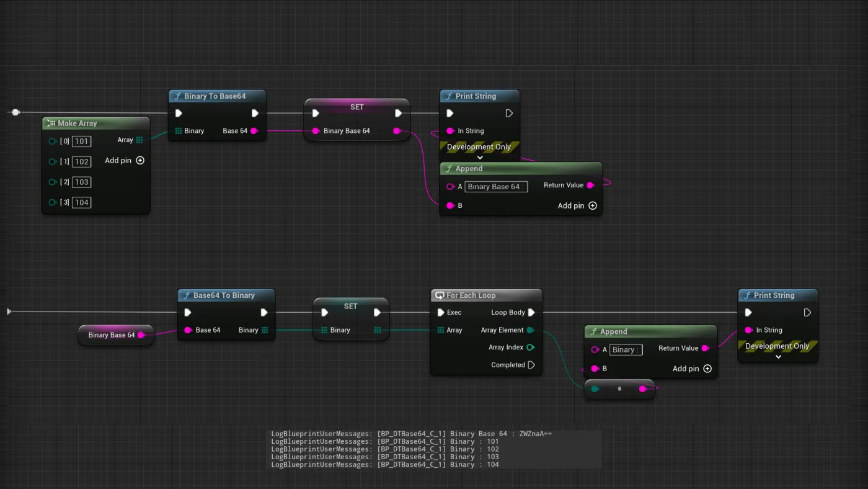Click In String pin on right Print String
This screenshot has width=868, height=489.
pyautogui.click(x=749, y=330)
